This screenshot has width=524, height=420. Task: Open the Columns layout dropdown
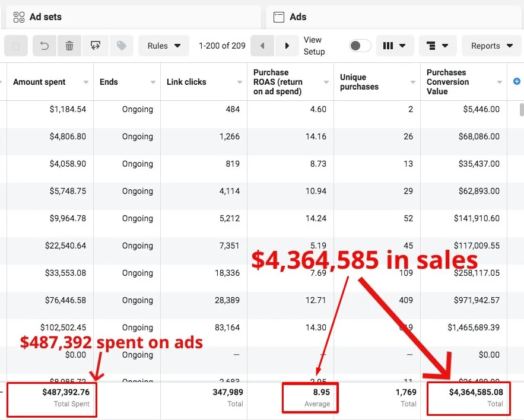394,46
